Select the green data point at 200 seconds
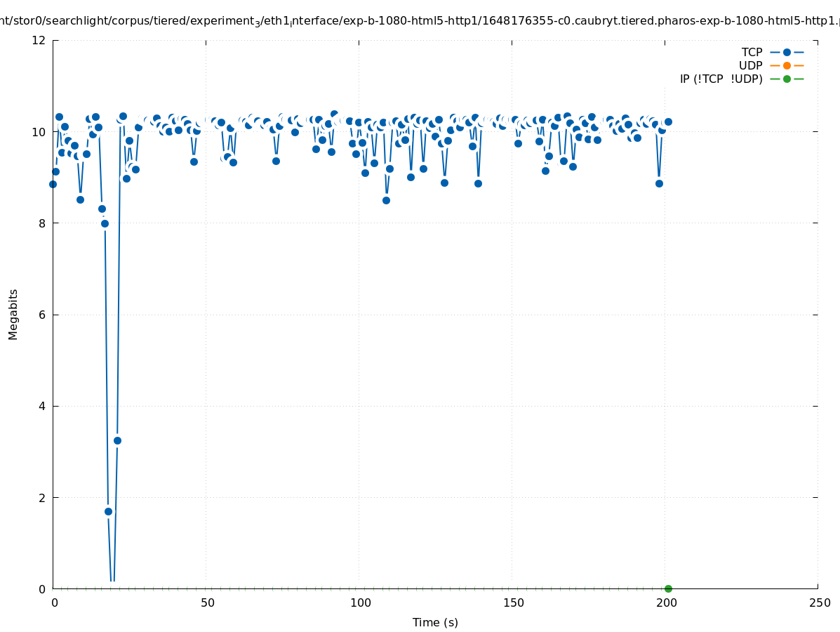Image resolution: width=840 pixels, height=632 pixels. [x=668, y=588]
